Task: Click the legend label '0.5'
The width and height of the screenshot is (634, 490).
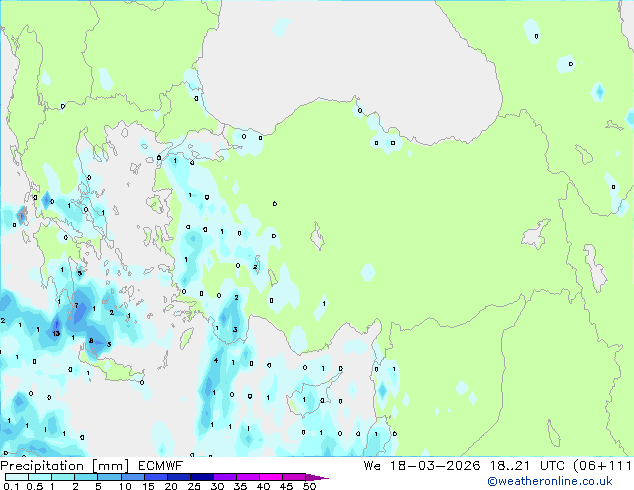Action: 35,486
